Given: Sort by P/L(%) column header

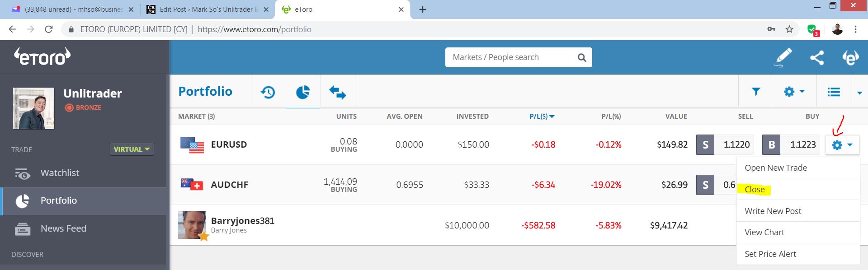Looking at the screenshot, I should coord(611,116).
